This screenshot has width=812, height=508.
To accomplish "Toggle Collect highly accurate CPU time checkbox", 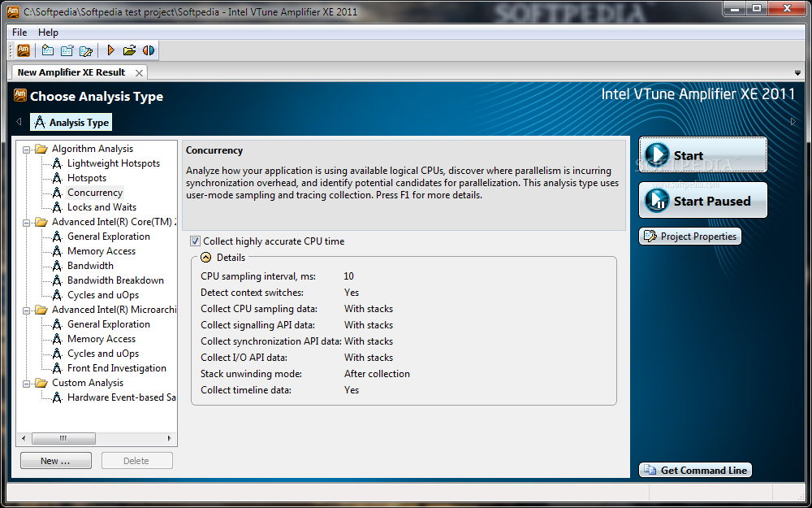I will (195, 241).
